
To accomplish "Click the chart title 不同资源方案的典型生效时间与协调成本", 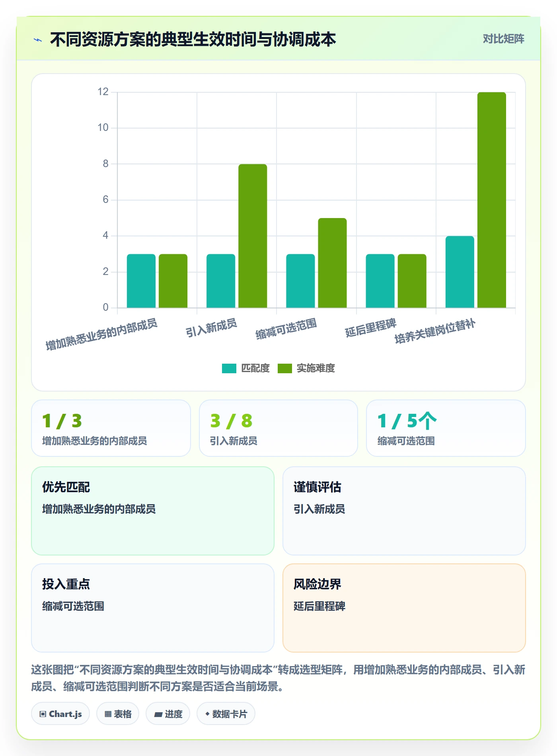I will click(193, 39).
